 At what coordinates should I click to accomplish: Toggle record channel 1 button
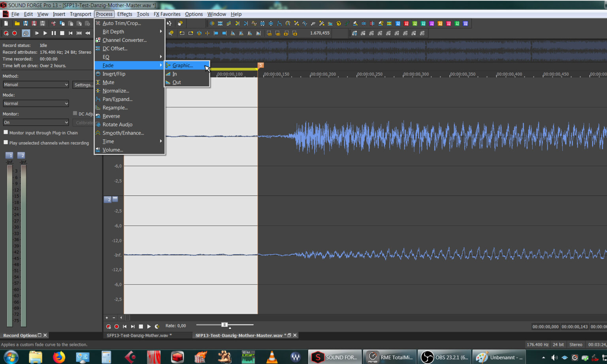point(9,156)
